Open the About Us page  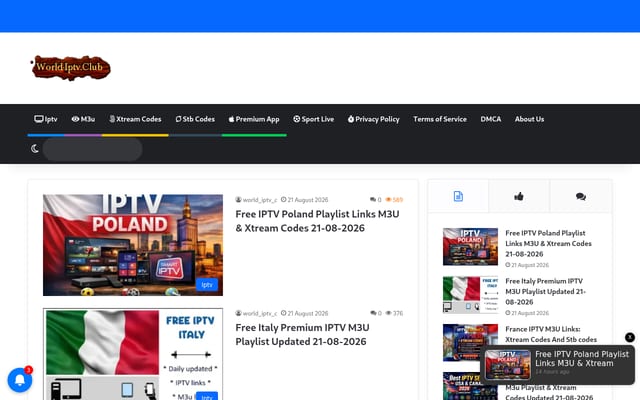click(x=529, y=119)
